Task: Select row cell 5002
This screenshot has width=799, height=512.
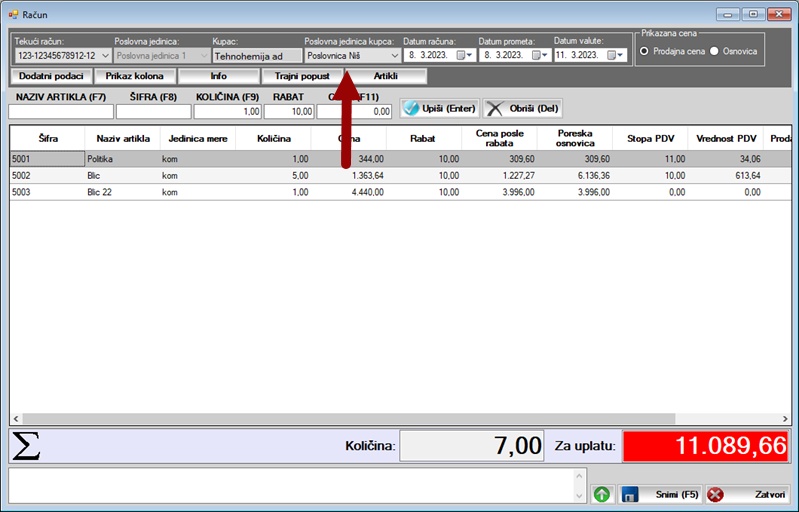Action: click(47, 176)
